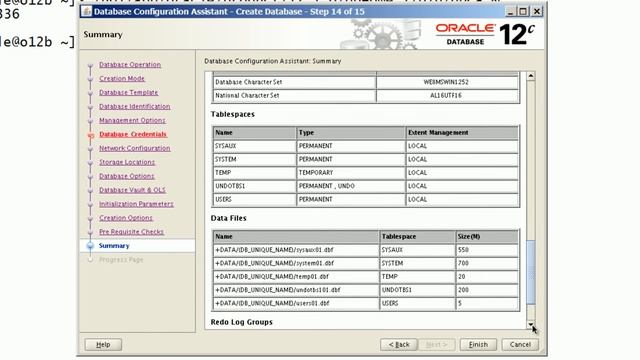Open the Creation Mode step link
This screenshot has height=360, width=640.
(122, 78)
